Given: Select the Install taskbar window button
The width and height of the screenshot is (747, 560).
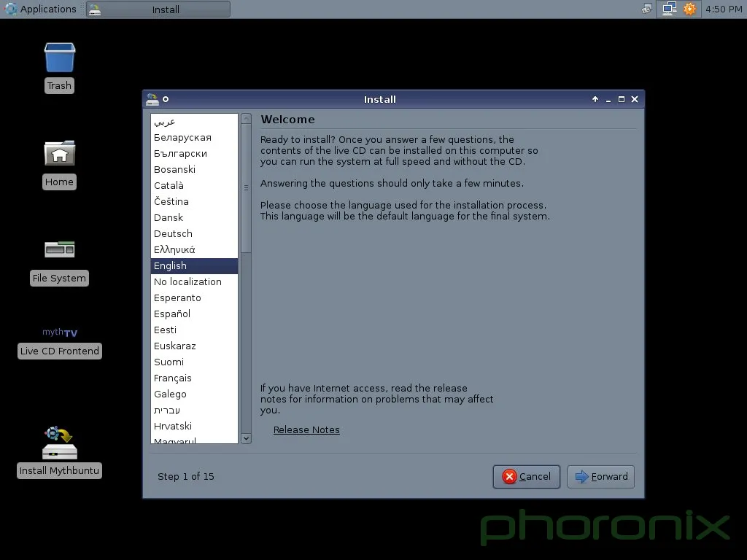Looking at the screenshot, I should point(158,9).
